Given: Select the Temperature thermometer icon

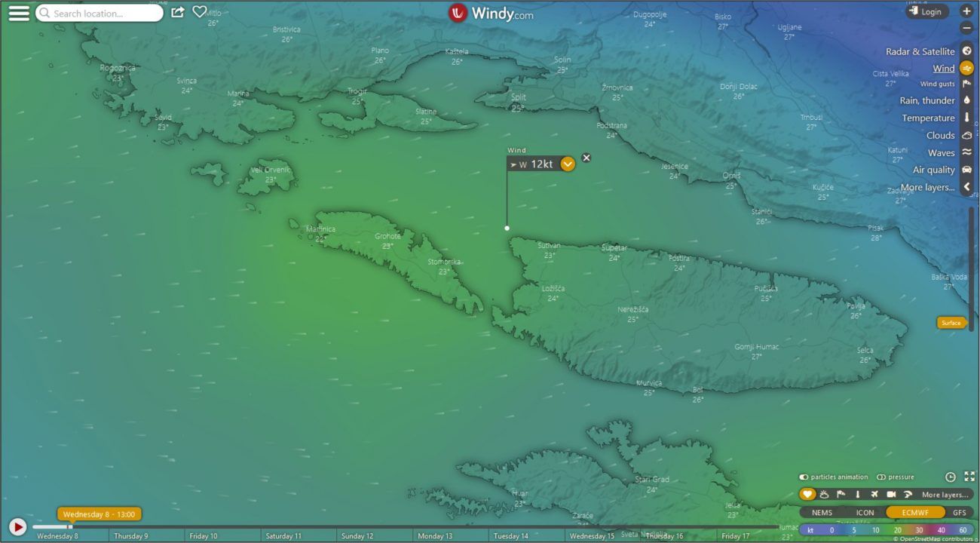Looking at the screenshot, I should (x=966, y=118).
